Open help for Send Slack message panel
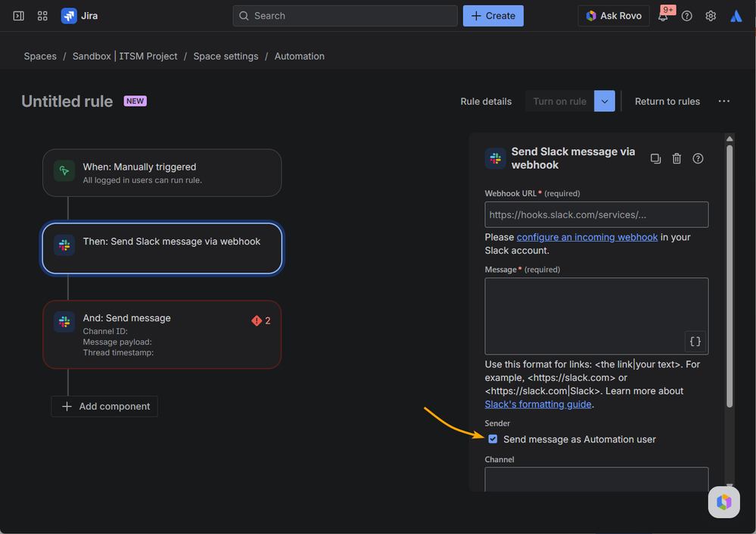The image size is (756, 534). pos(698,158)
